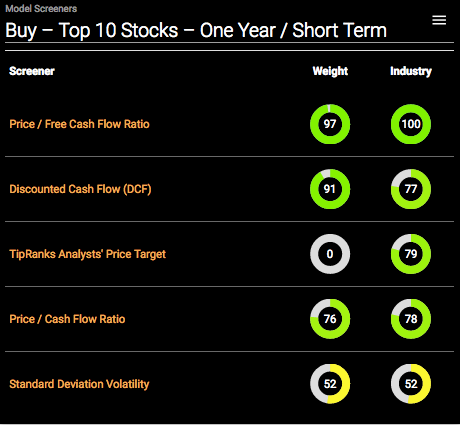Screen dimensions: 460x425
Task: Click the 77 industry gauge for DCF
Action: click(x=411, y=189)
